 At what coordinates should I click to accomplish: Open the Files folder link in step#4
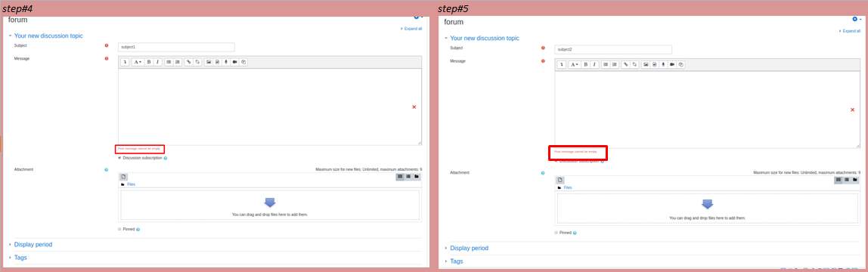131,184
